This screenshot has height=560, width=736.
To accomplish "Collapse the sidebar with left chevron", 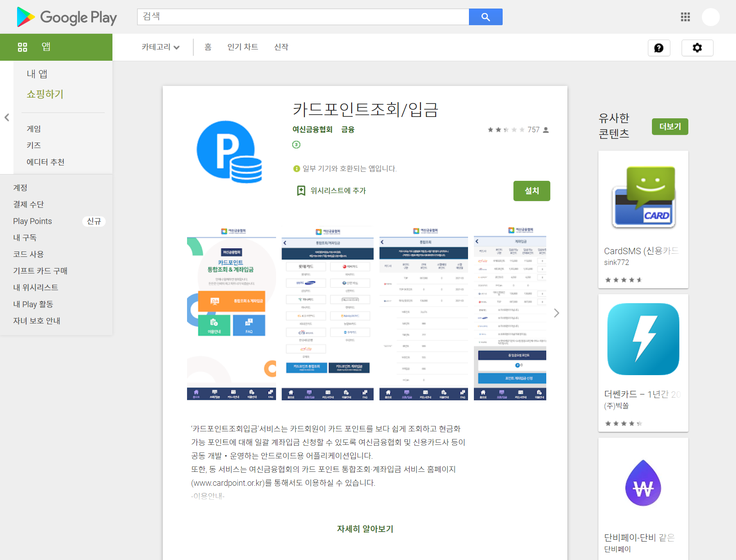I will click(7, 117).
